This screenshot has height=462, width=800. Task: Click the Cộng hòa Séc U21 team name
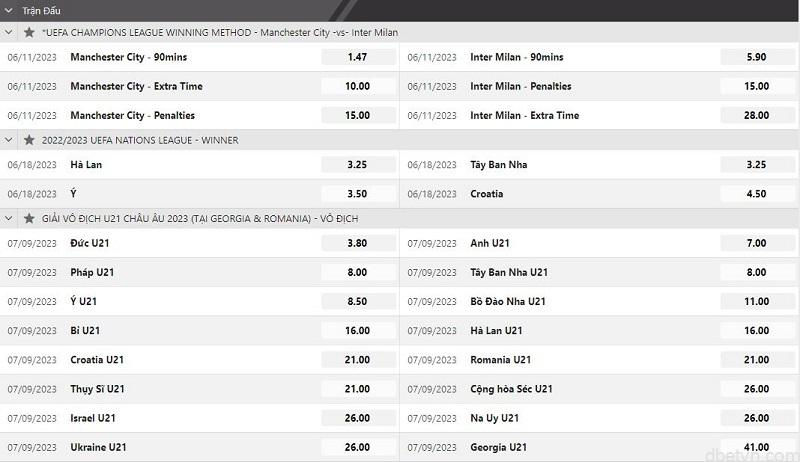511,389
